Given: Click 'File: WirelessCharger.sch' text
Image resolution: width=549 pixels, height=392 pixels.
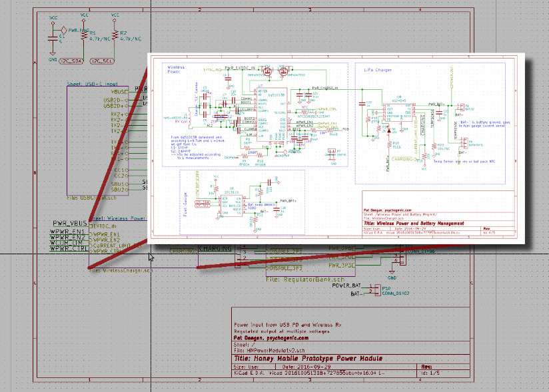Looking at the screenshot, I should tap(121, 270).
